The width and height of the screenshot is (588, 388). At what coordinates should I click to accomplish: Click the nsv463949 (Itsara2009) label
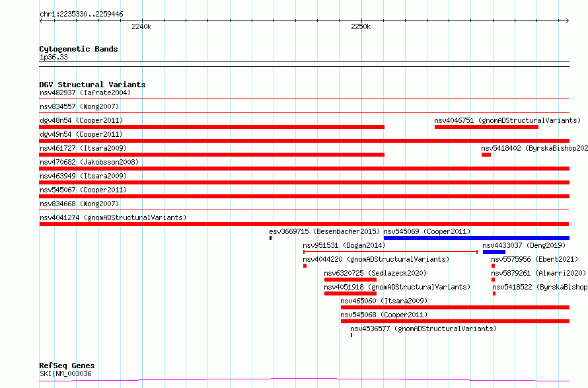point(83,176)
